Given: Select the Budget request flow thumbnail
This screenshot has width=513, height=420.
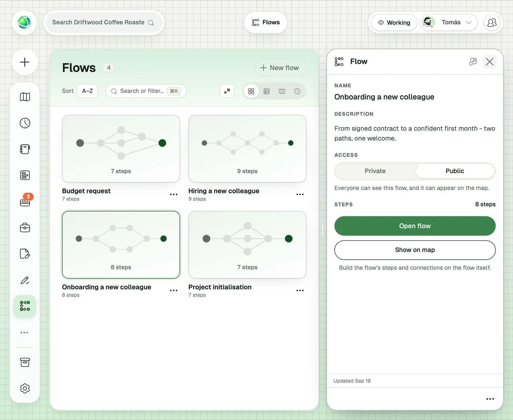Looking at the screenshot, I should 121,148.
